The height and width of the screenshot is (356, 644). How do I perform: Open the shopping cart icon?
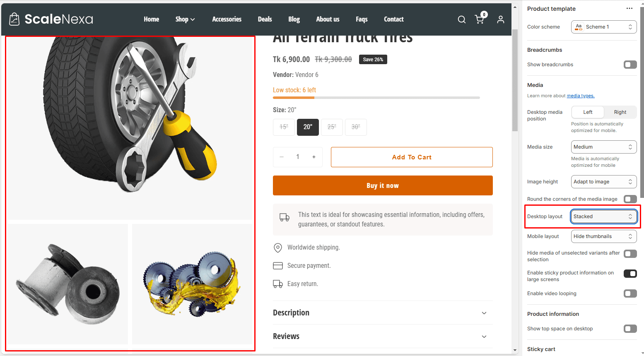pyautogui.click(x=480, y=19)
